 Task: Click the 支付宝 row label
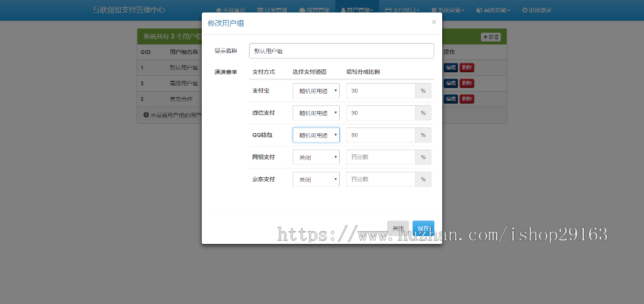[260, 91]
